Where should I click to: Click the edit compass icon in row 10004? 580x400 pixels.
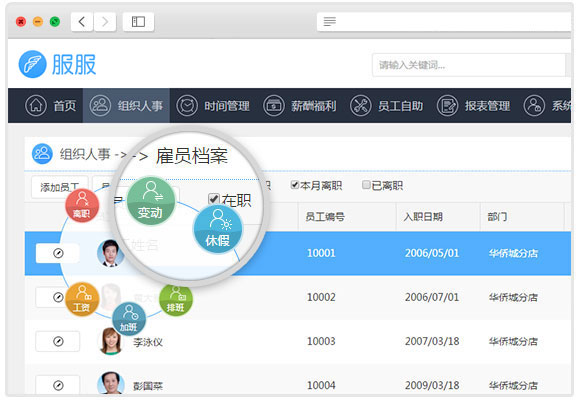click(x=58, y=385)
